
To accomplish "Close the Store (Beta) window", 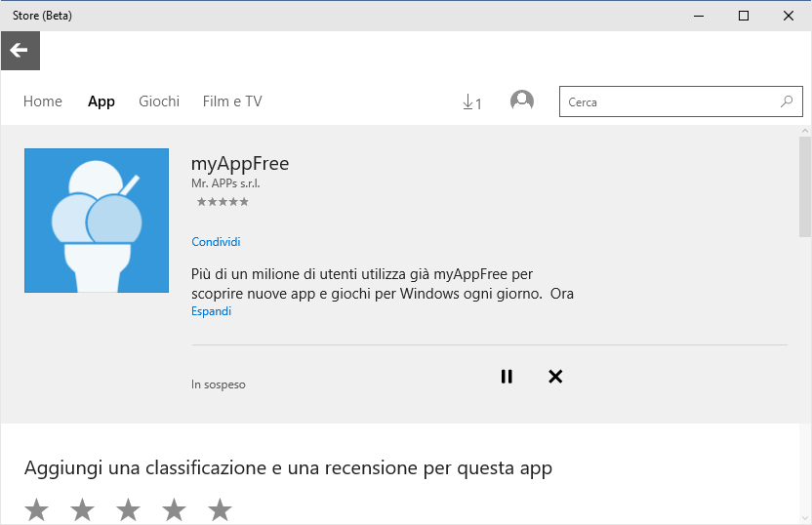I will [x=789, y=16].
